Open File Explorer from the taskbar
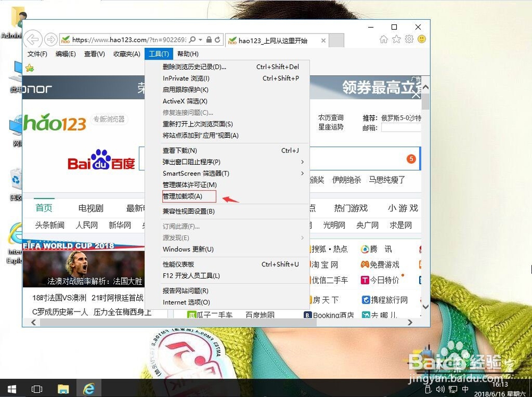The width and height of the screenshot is (532, 397). point(63,389)
